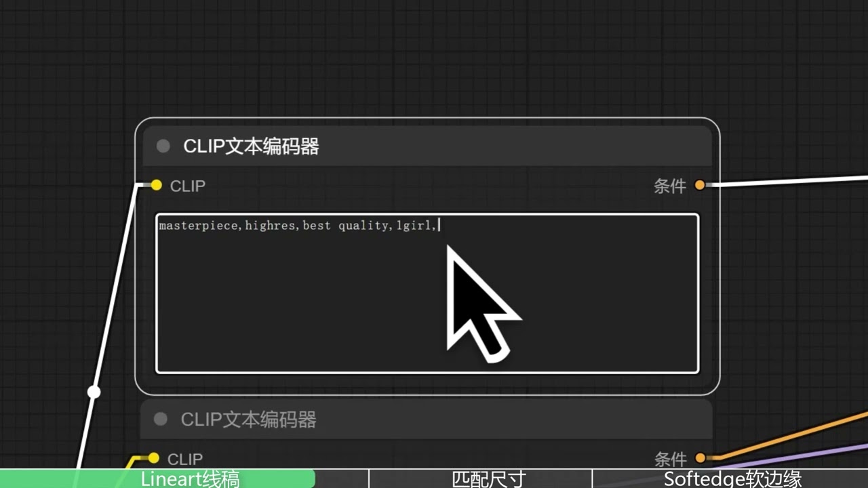Click the 条件 label on the lower node

click(671, 459)
